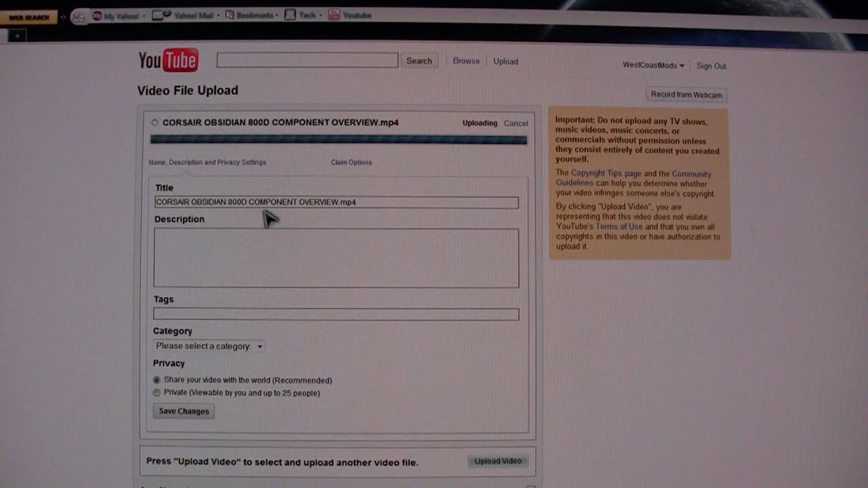Image resolution: width=868 pixels, height=488 pixels.
Task: Open the Name, Description and Privacy Settings tab
Action: 208,163
